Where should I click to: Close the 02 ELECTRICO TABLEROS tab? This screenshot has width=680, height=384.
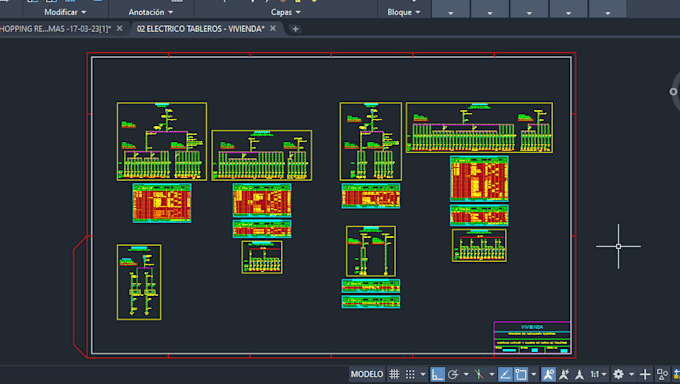click(273, 28)
